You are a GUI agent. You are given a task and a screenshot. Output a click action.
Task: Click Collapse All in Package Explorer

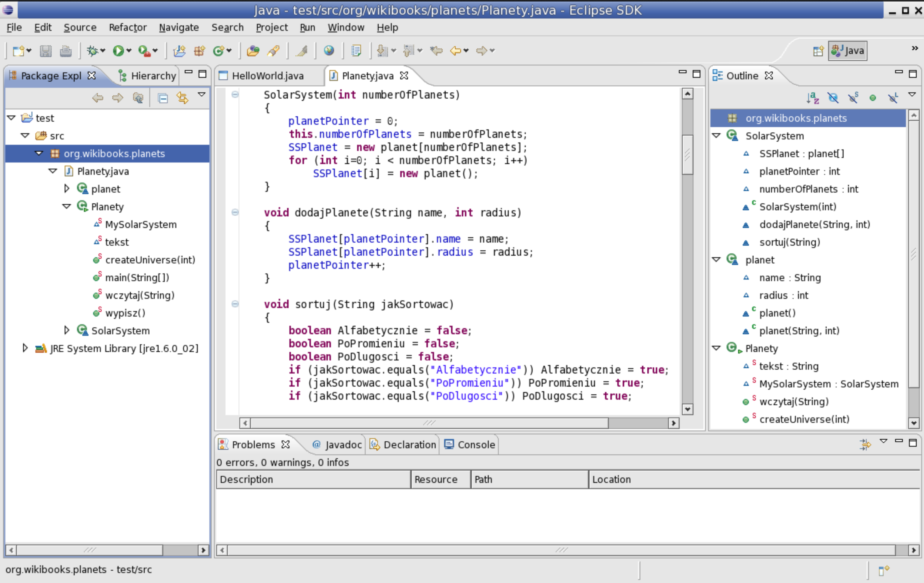pos(163,99)
